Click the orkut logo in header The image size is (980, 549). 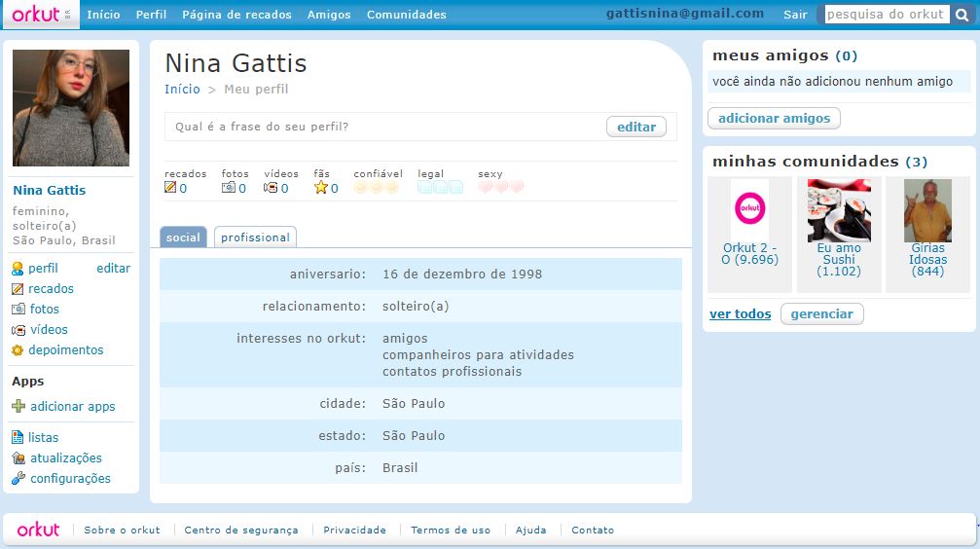point(35,14)
